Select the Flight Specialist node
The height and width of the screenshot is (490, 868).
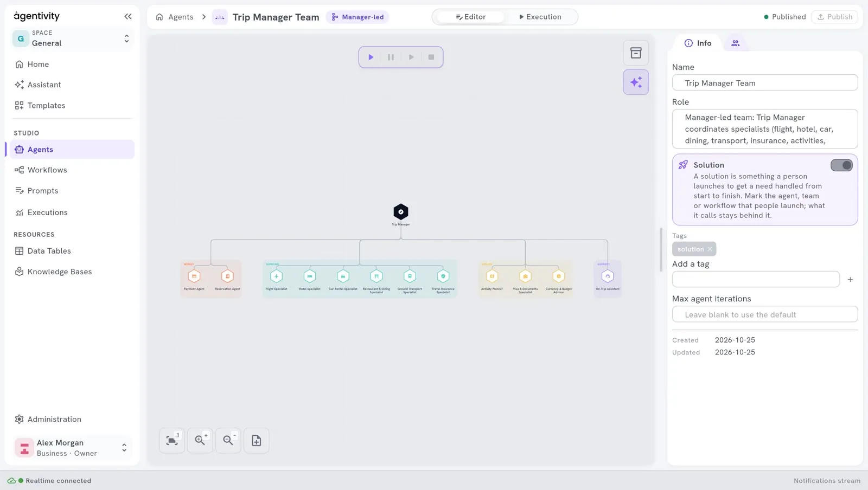[276, 276]
